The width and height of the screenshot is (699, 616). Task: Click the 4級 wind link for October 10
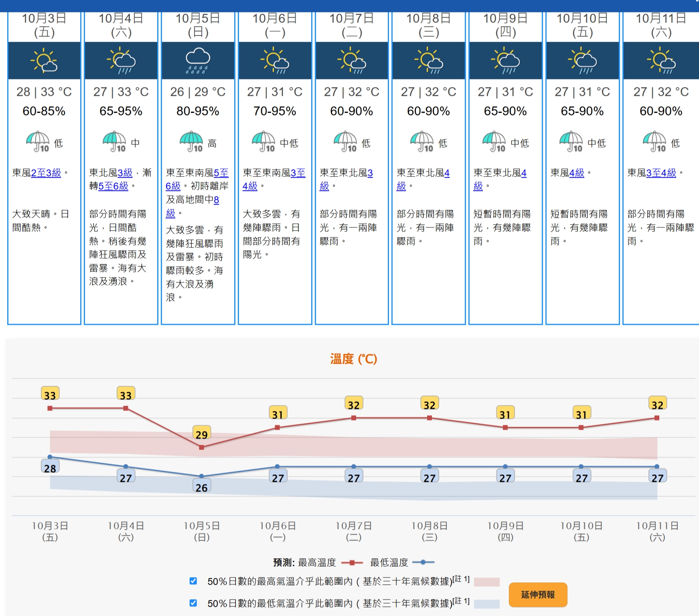pyautogui.click(x=577, y=173)
